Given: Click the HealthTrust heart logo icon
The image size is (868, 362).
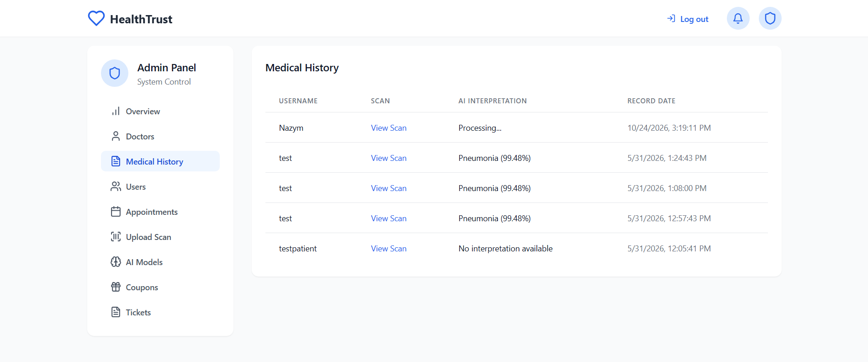Looking at the screenshot, I should [x=96, y=19].
